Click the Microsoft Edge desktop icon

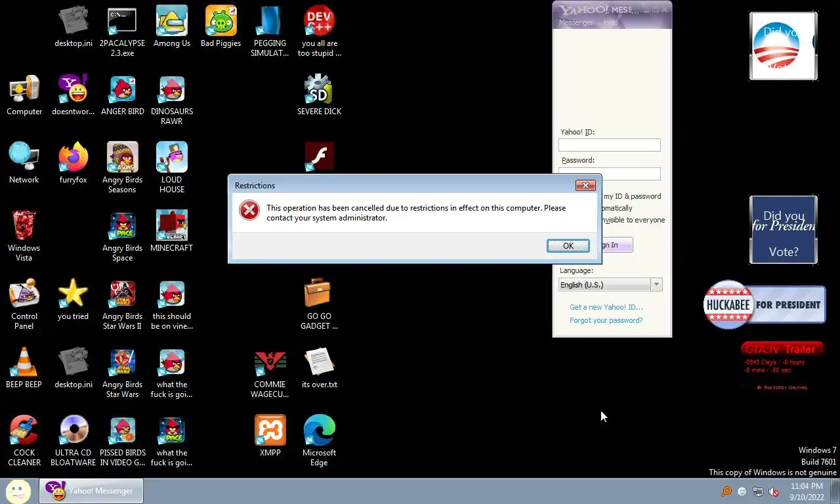(319, 441)
